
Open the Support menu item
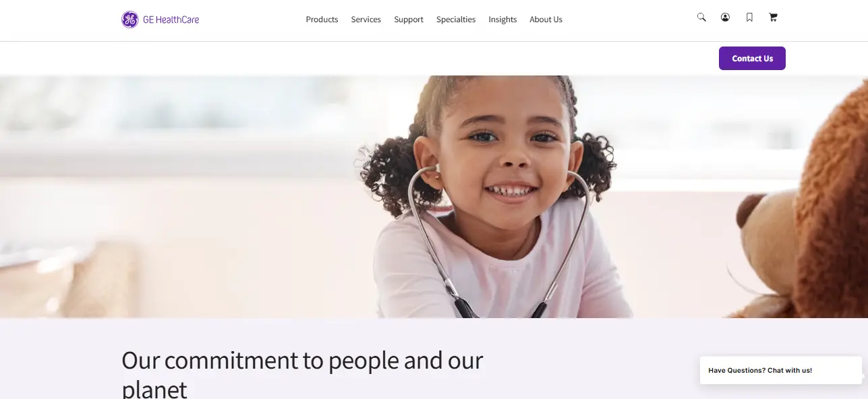(x=409, y=20)
